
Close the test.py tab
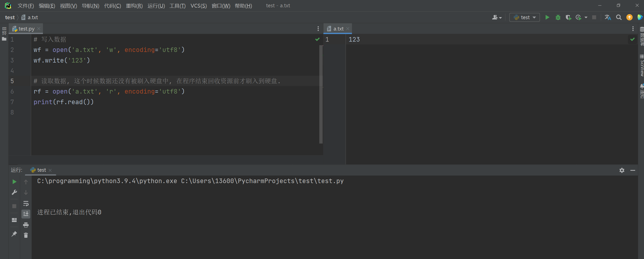39,29
